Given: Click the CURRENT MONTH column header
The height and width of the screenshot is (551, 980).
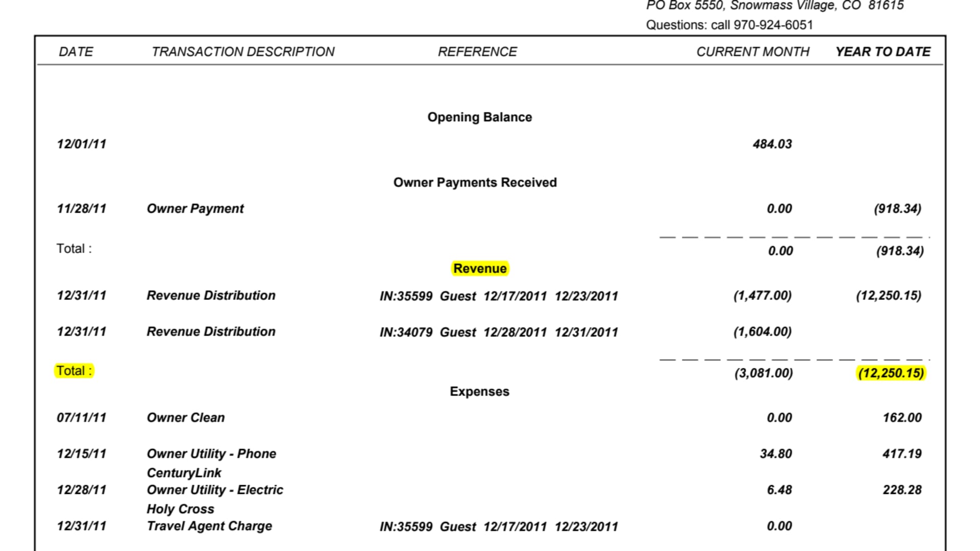Looking at the screenshot, I should (x=753, y=52).
